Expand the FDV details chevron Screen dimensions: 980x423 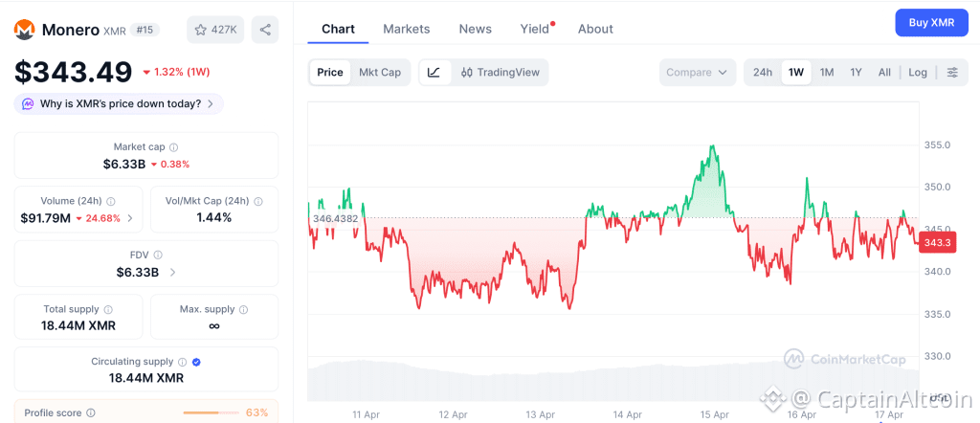point(172,273)
